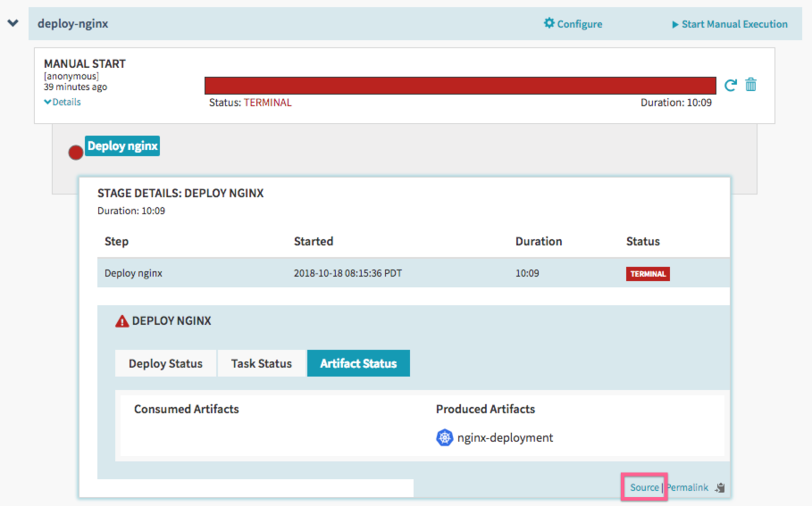This screenshot has width=812, height=506.
Task: Select the Deploy nginx stage label
Action: click(x=122, y=145)
